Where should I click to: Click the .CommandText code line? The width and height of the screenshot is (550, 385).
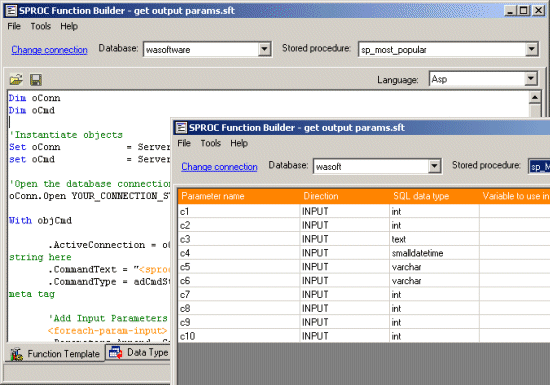point(109,269)
